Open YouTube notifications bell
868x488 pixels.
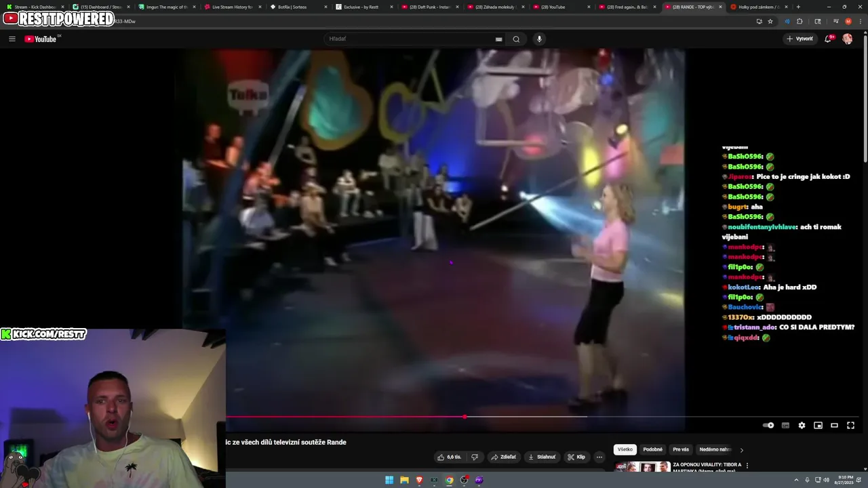tap(829, 39)
